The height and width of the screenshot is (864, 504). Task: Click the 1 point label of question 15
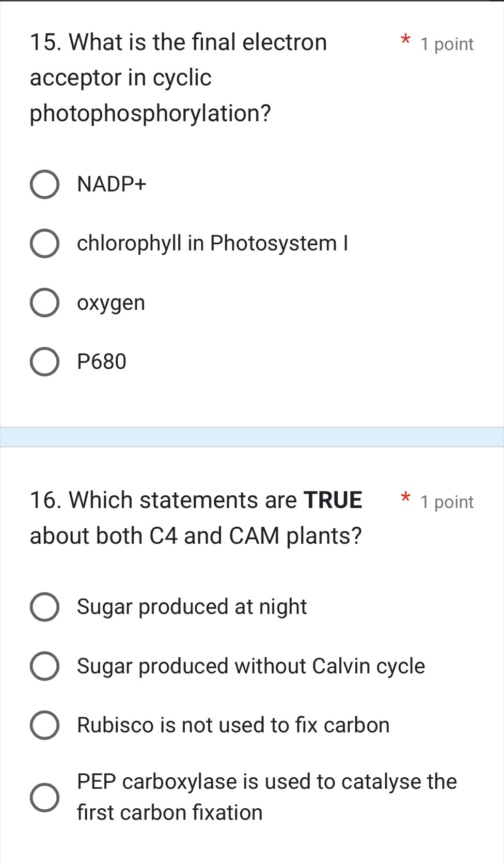coord(446,44)
